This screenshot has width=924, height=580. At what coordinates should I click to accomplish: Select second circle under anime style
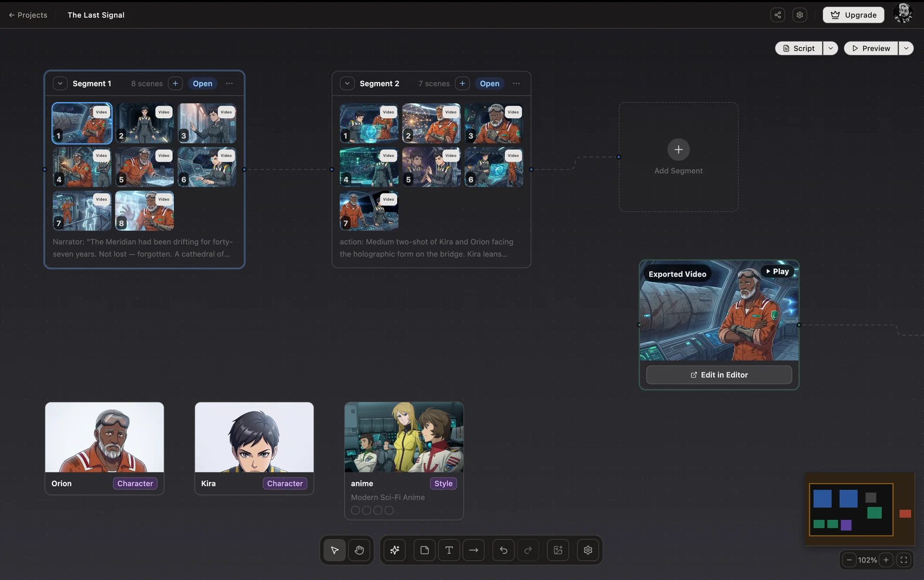coord(367,510)
